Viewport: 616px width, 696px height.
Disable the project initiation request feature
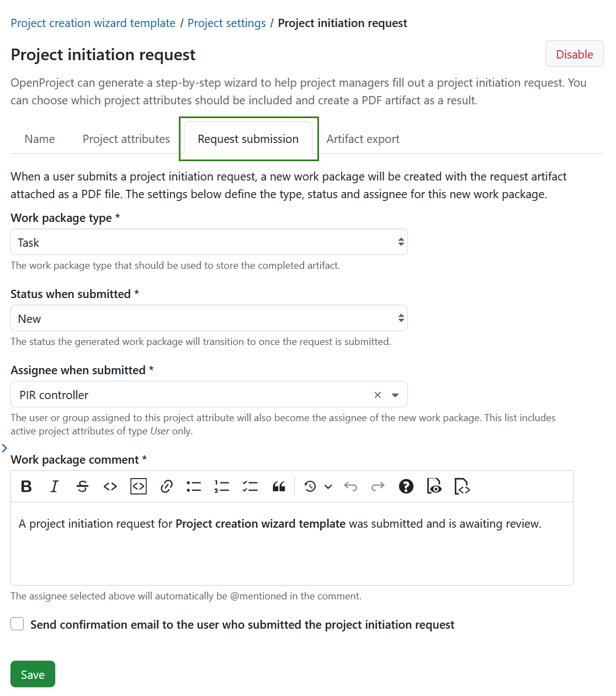pos(574,54)
